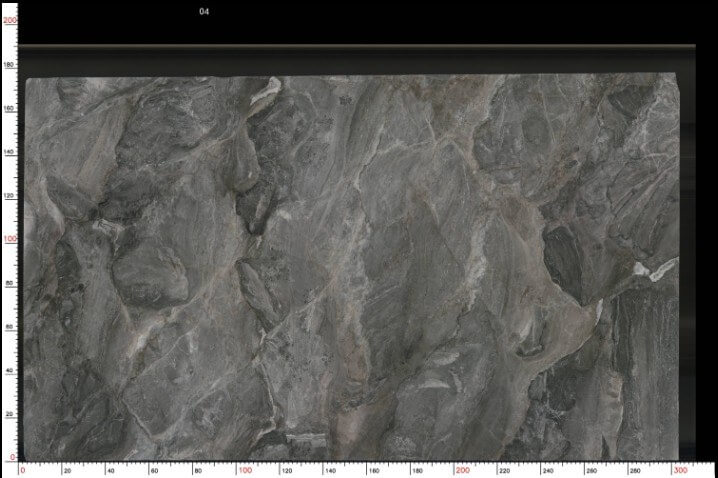Select the red 200 mark on horizontal ruler
The image size is (718, 478).
(x=463, y=470)
